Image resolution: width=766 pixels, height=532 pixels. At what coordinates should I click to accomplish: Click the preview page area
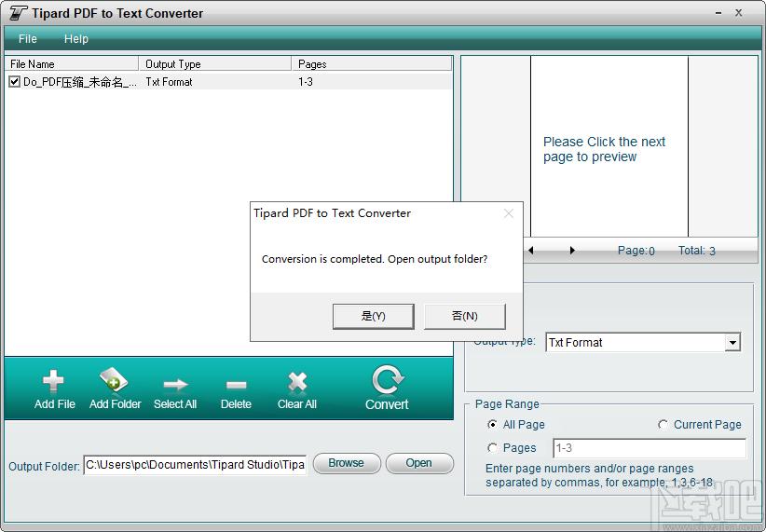609,146
